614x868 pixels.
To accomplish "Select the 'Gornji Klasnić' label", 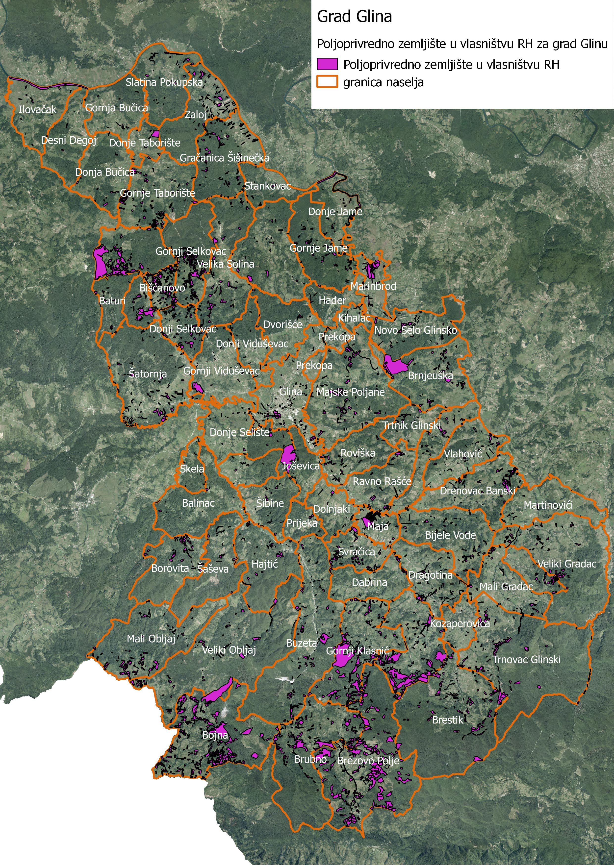I will pos(357,651).
